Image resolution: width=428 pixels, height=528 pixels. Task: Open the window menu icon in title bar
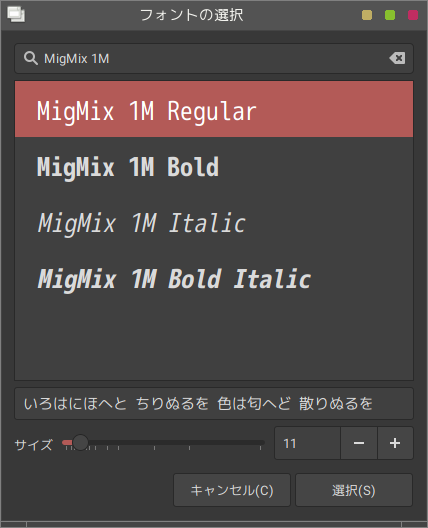click(16, 15)
